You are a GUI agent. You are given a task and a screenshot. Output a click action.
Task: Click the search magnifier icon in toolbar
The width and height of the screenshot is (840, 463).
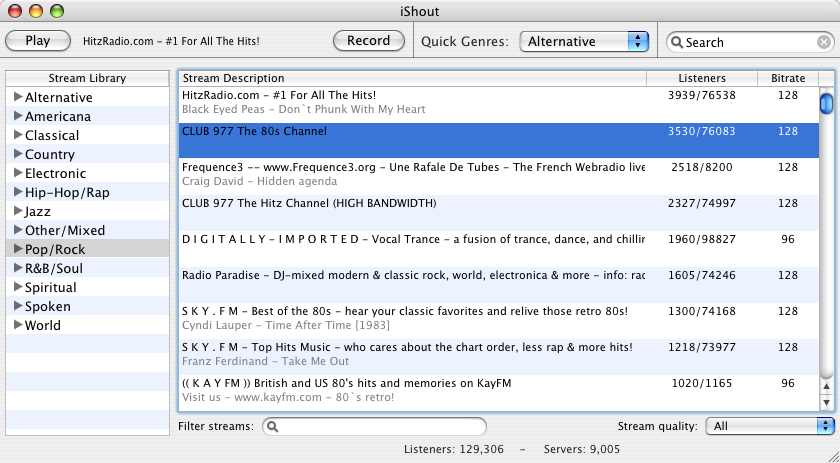[x=677, y=42]
